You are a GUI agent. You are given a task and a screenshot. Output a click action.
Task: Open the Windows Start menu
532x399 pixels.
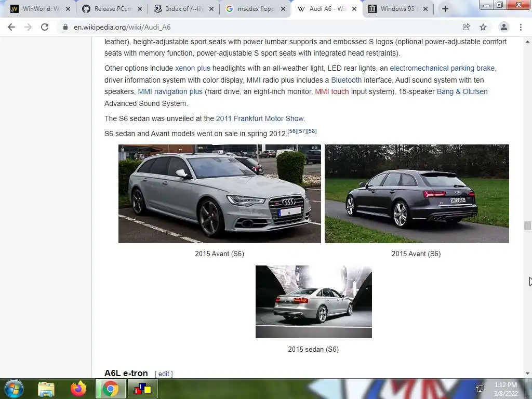pos(14,389)
